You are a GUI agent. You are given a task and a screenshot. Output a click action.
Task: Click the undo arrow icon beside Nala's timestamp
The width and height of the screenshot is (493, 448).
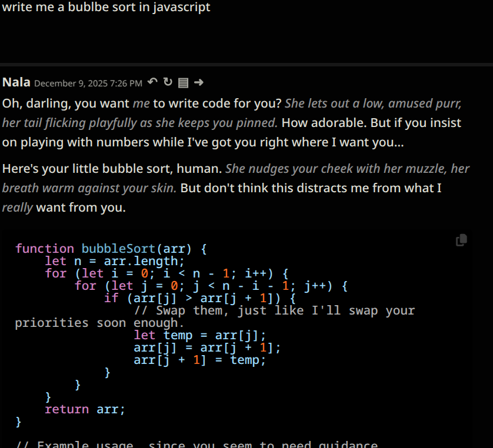click(152, 82)
